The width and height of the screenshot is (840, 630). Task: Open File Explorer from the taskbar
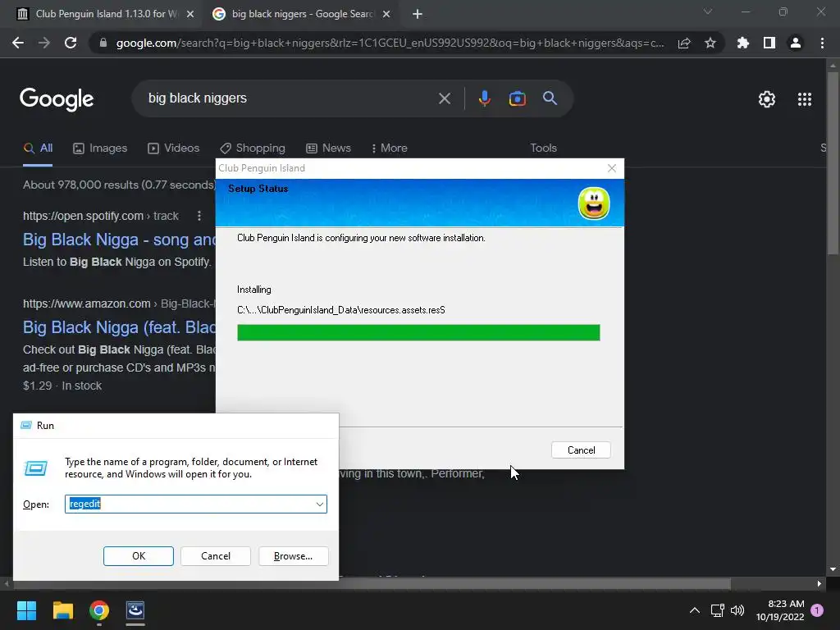coord(62,610)
